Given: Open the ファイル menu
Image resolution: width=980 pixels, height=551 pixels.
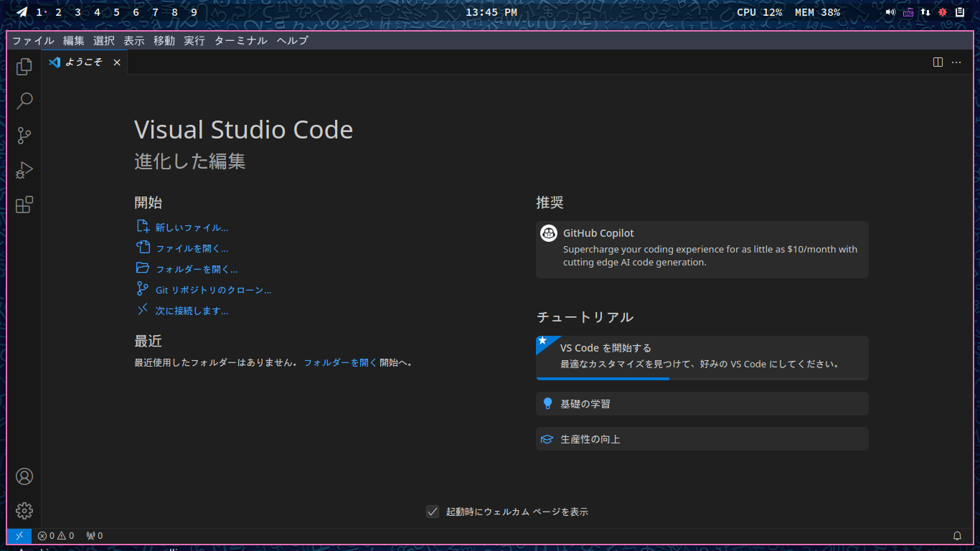Looking at the screenshot, I should (33, 41).
